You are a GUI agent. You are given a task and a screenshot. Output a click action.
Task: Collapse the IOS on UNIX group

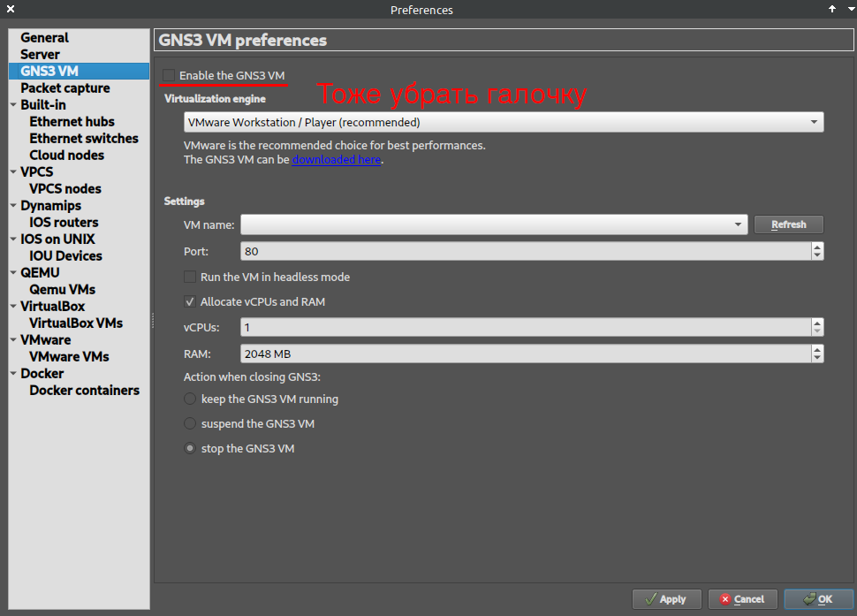point(13,239)
